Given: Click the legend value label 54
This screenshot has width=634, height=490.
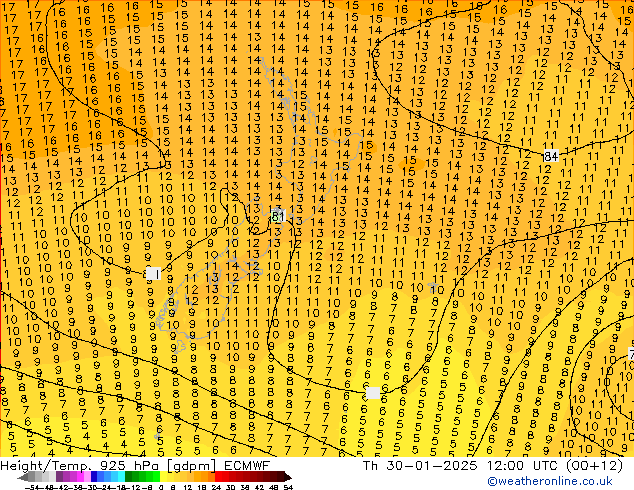Looking at the screenshot, I should pyautogui.click(x=288, y=487).
